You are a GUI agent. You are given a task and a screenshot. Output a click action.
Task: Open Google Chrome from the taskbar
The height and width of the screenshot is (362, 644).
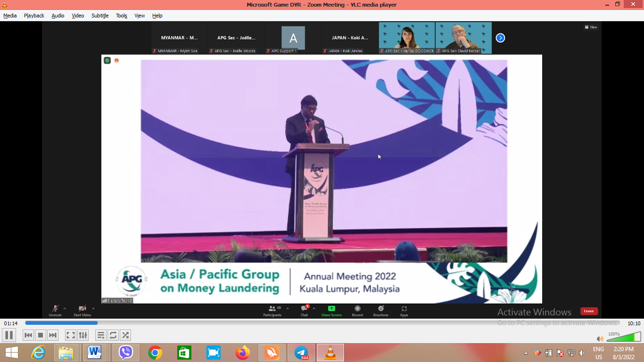pos(155,353)
